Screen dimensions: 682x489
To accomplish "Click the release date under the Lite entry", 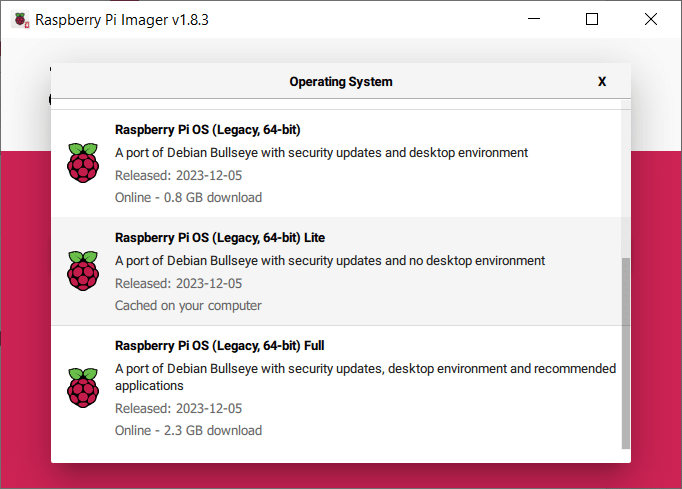I will pyautogui.click(x=178, y=283).
